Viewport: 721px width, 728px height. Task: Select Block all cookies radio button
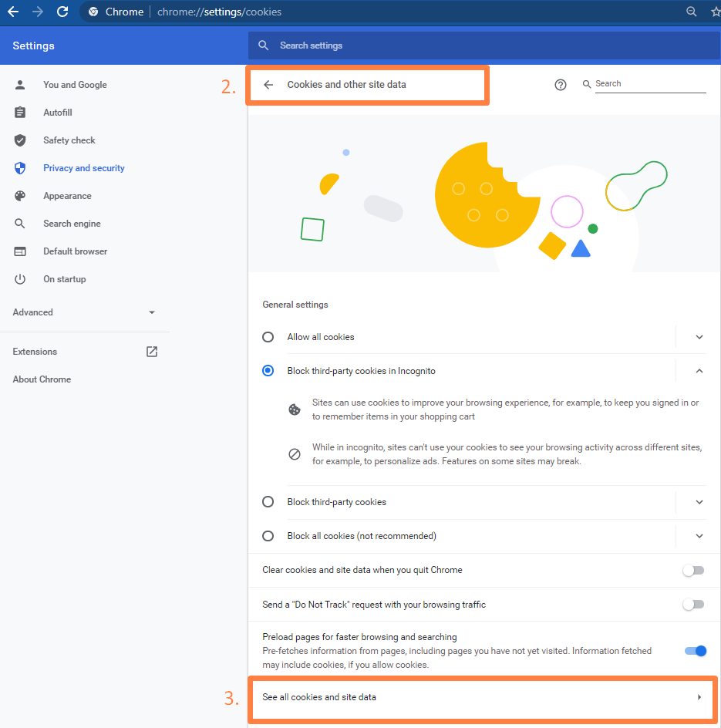point(268,536)
